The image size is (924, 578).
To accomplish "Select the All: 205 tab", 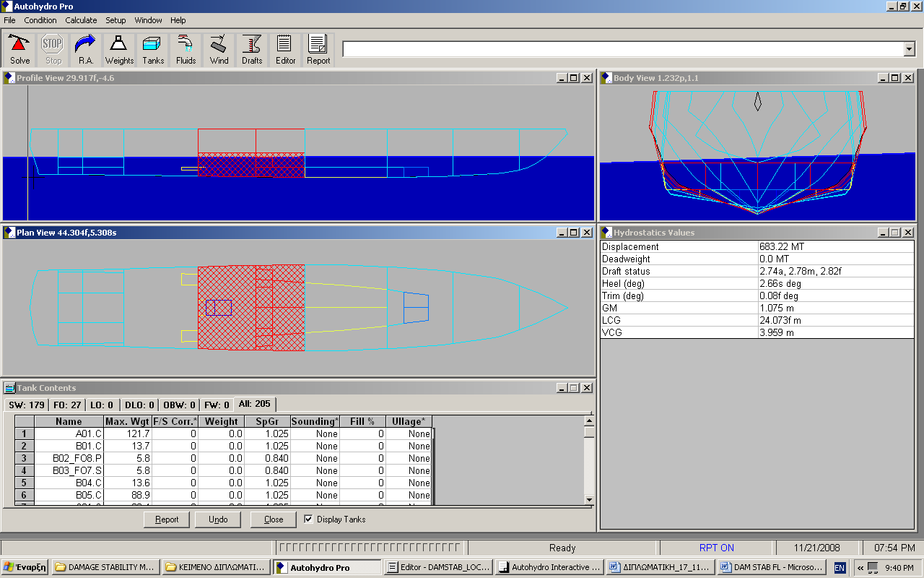I will click(254, 405).
